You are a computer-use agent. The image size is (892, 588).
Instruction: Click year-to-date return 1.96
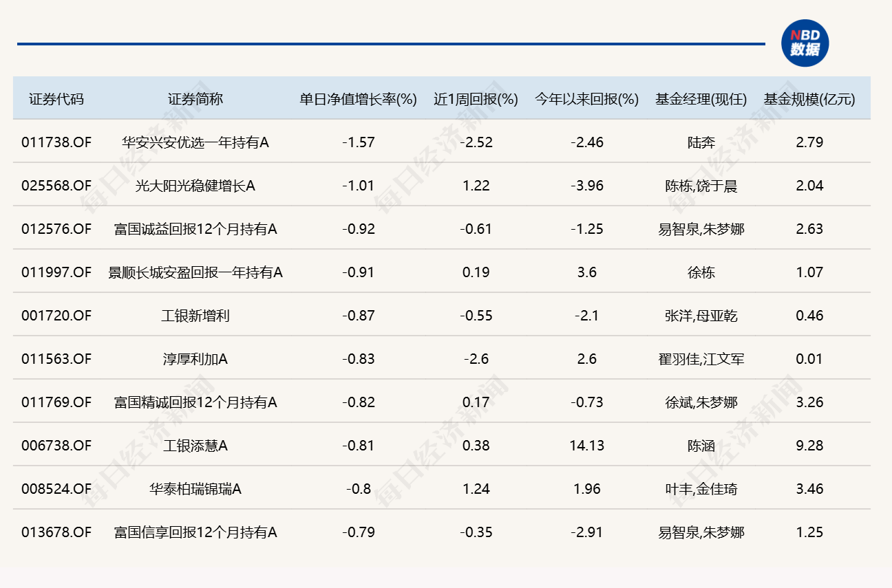(587, 489)
